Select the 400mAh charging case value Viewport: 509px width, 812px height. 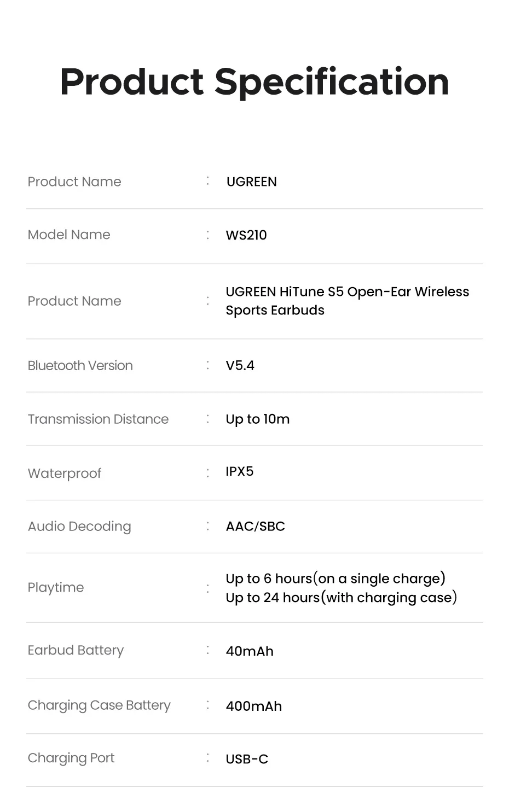click(253, 706)
